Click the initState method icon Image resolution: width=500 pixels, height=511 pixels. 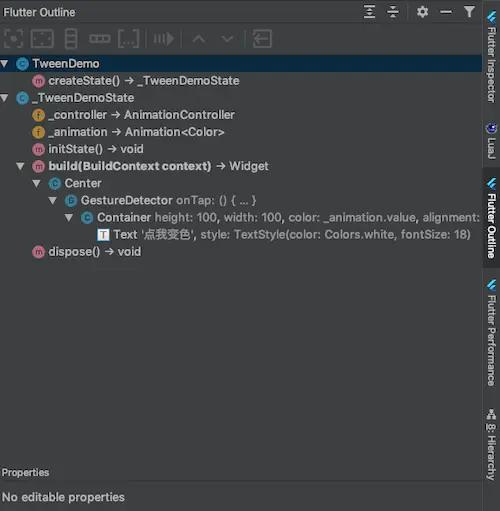[38, 149]
